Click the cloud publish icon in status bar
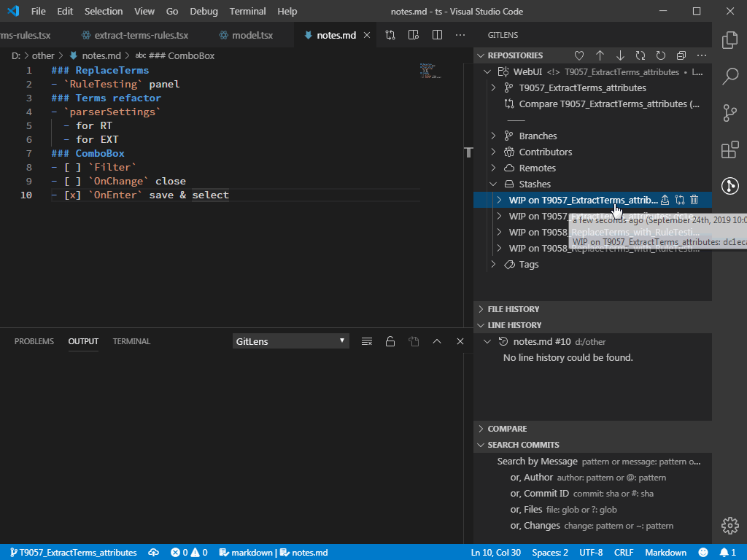747x560 pixels. coord(153,553)
